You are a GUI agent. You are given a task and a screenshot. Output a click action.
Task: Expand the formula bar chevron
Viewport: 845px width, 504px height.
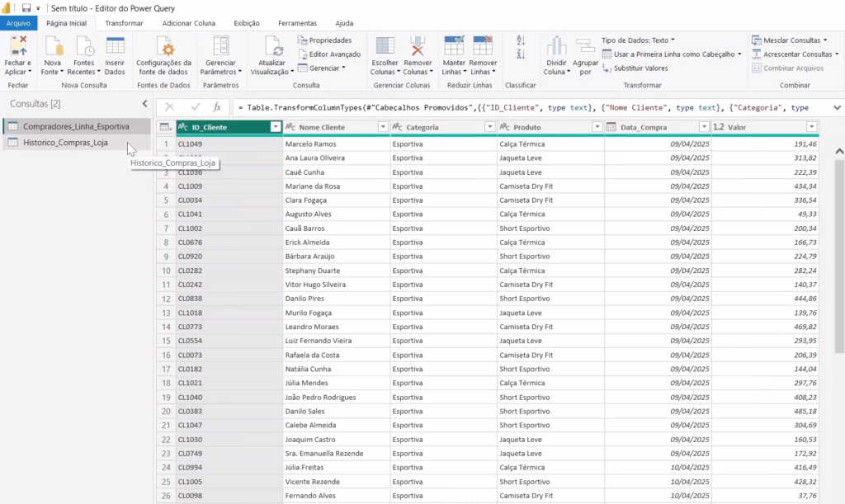(837, 108)
